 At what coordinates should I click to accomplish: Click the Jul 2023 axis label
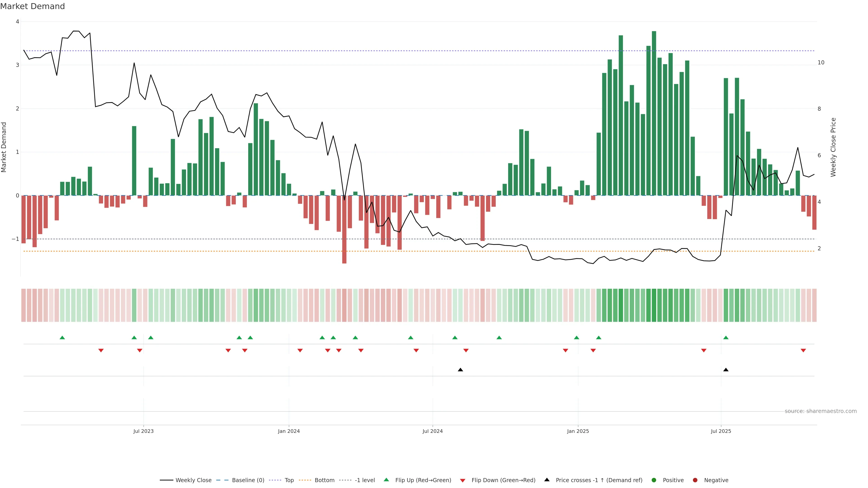[x=143, y=431]
